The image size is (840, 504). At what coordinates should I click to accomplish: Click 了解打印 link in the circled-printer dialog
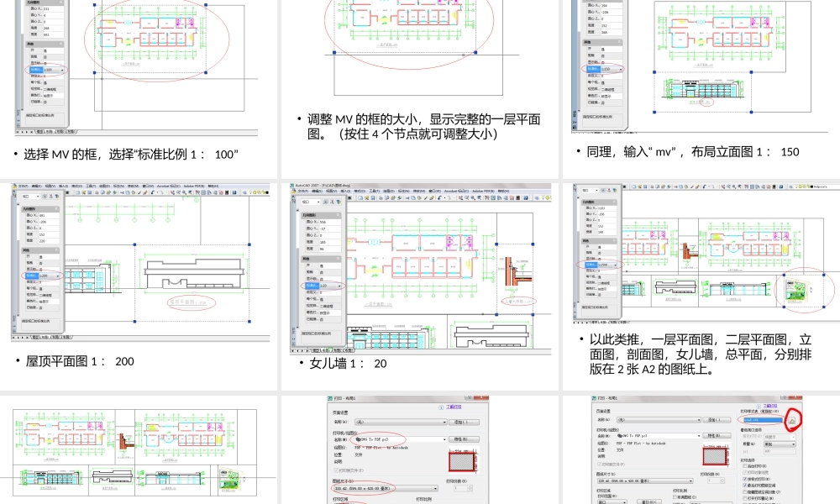point(454,407)
